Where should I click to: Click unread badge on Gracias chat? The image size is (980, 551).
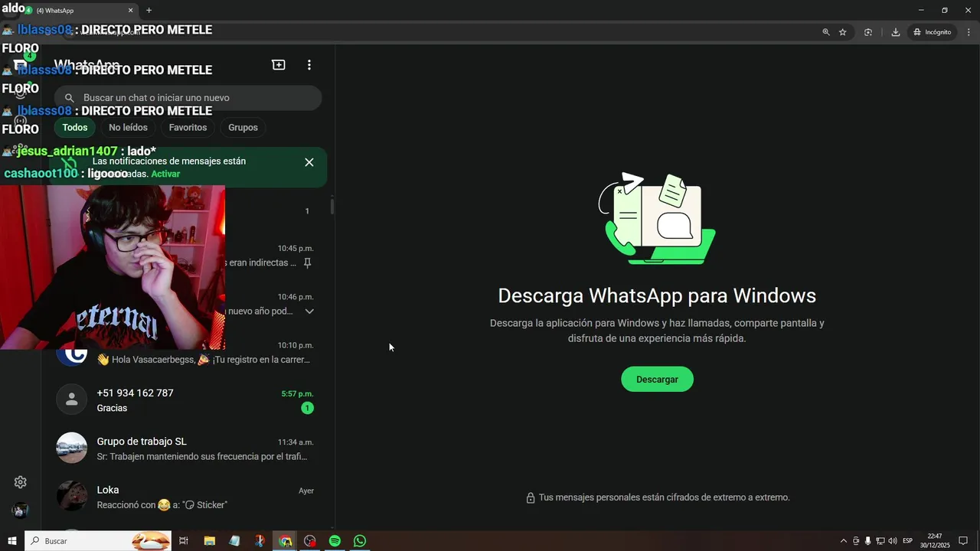click(307, 409)
